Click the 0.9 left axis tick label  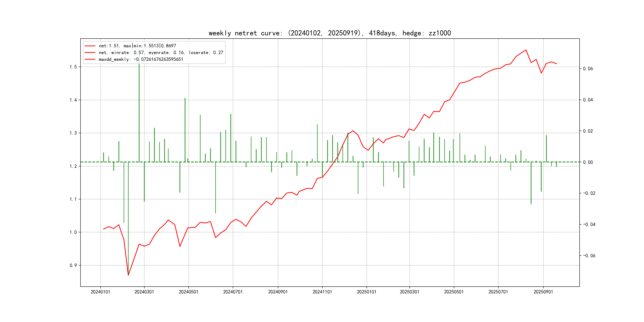[x=73, y=266]
